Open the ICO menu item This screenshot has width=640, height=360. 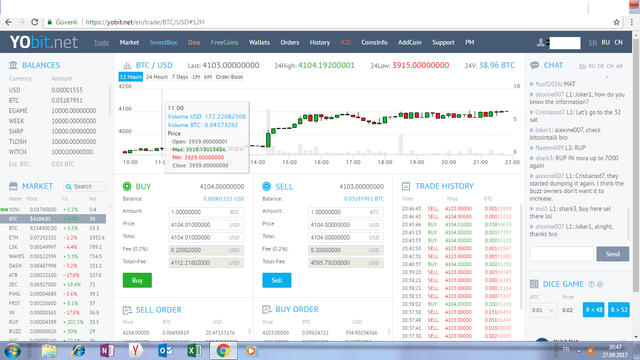[345, 42]
